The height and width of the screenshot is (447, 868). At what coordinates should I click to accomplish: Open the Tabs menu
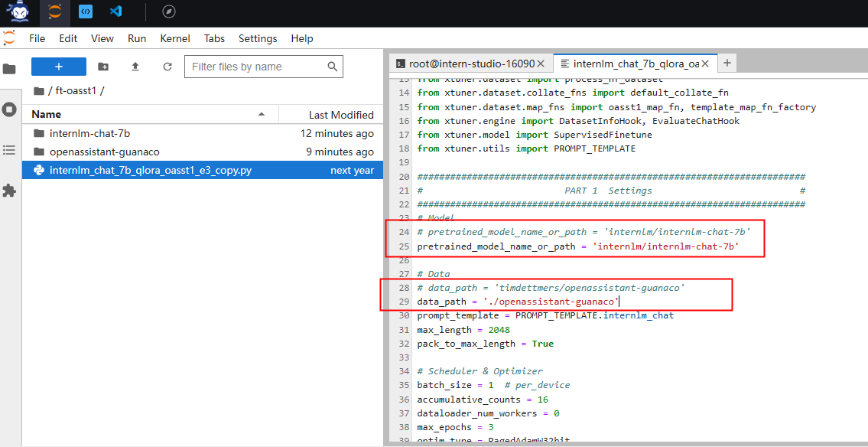tap(214, 39)
